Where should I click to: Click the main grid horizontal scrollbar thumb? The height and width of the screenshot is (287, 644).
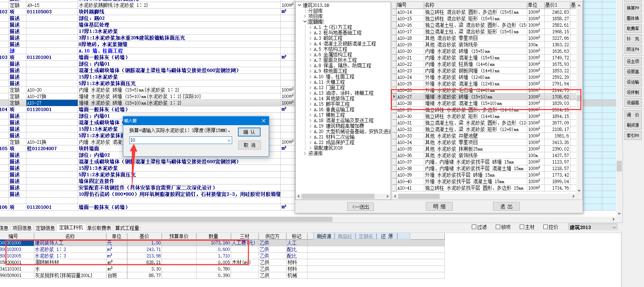point(166,219)
